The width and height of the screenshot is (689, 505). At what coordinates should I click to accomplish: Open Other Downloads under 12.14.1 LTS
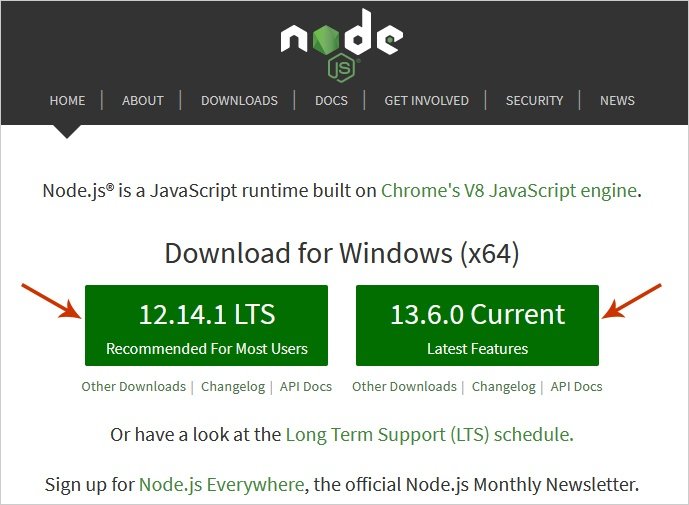coord(134,386)
